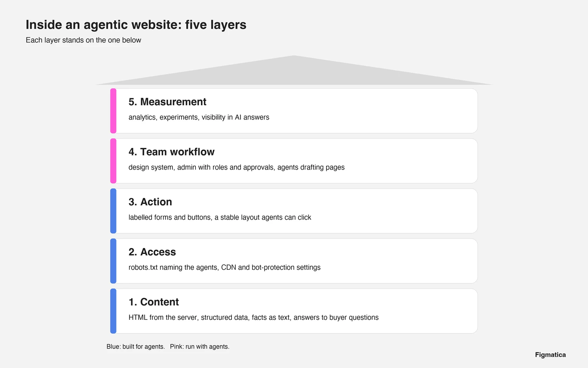This screenshot has height=368, width=588.
Task: Click the Figmatica brand label
Action: [x=550, y=355]
